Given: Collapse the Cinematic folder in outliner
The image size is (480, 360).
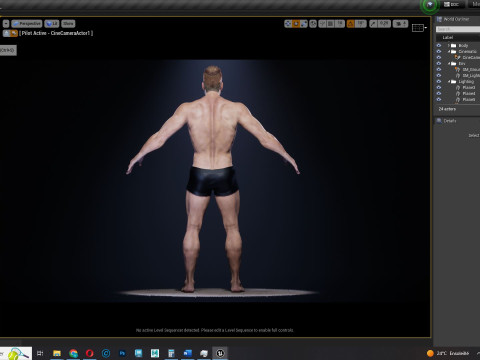Looking at the screenshot, I should [449, 52].
